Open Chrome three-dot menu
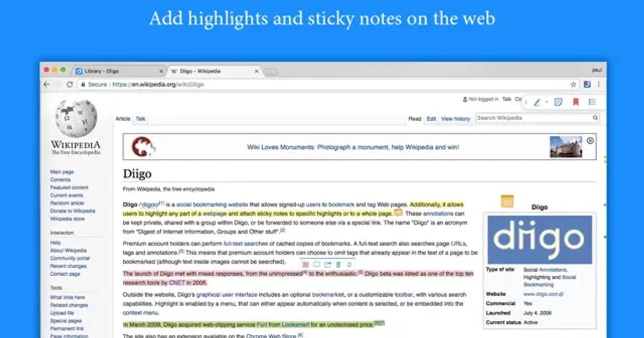 599,84
